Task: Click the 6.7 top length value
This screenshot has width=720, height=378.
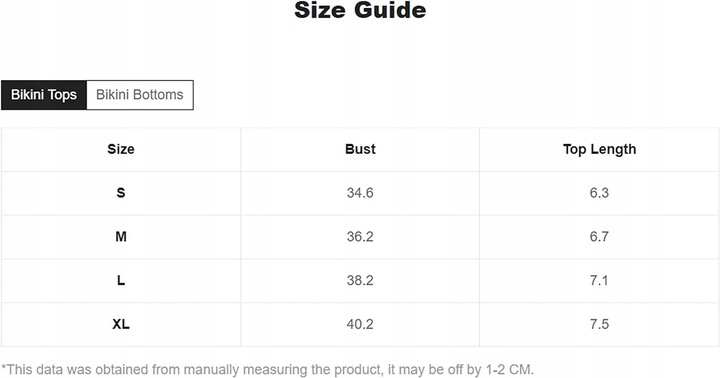Action: 599,237
